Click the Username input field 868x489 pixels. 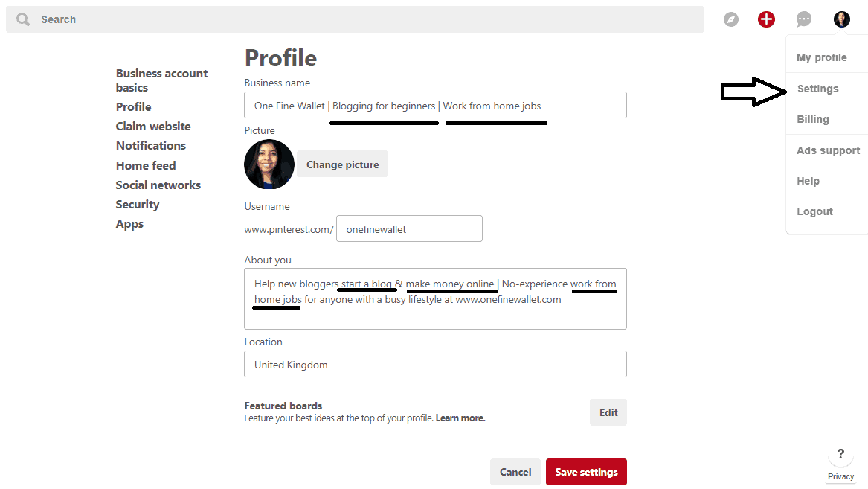[409, 229]
